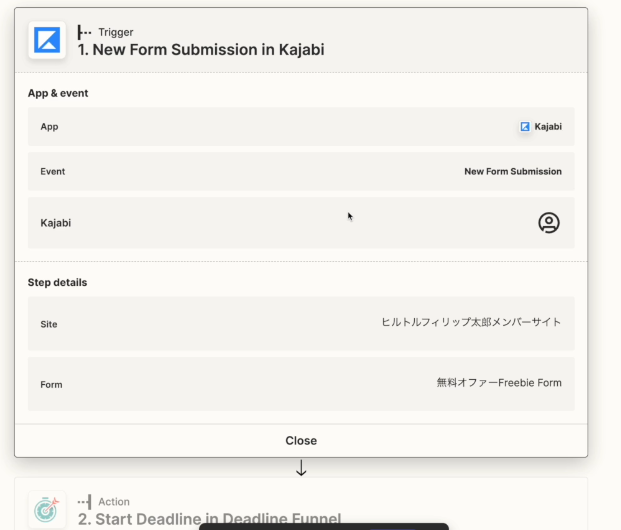Click the large Kajabi app logo in header
Image resolution: width=621 pixels, height=530 pixels.
(47, 40)
